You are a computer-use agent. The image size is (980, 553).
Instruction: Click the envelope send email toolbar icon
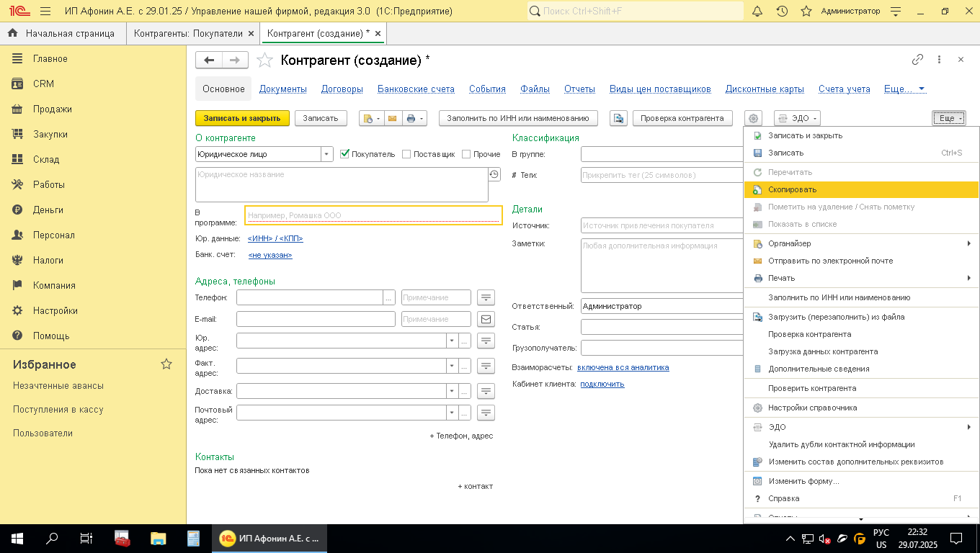click(393, 118)
